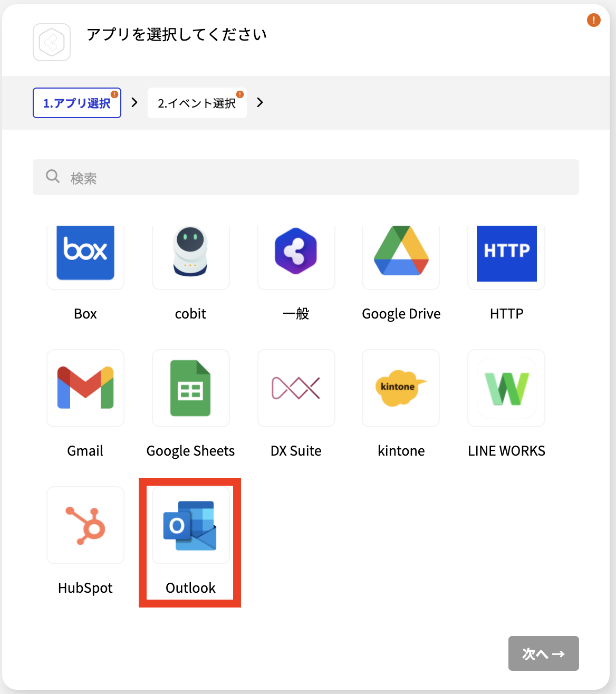Choose the kintone cloud app icon
Screen dimensions: 616x694
tap(401, 388)
